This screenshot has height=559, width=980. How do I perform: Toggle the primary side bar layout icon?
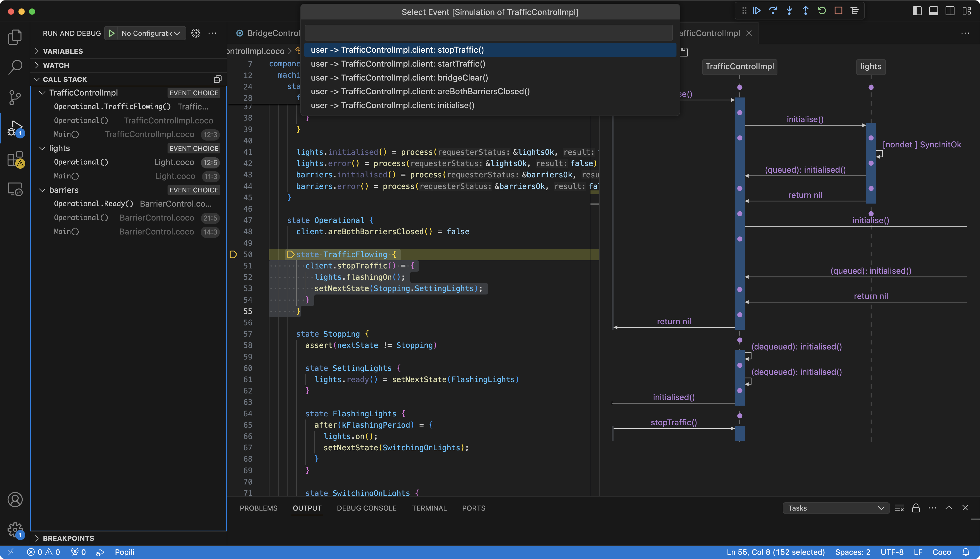(x=917, y=11)
